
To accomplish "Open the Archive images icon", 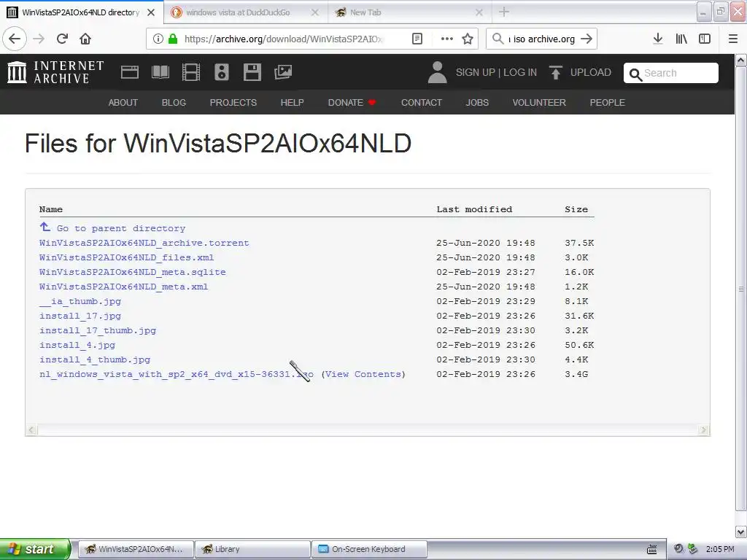I will (283, 72).
